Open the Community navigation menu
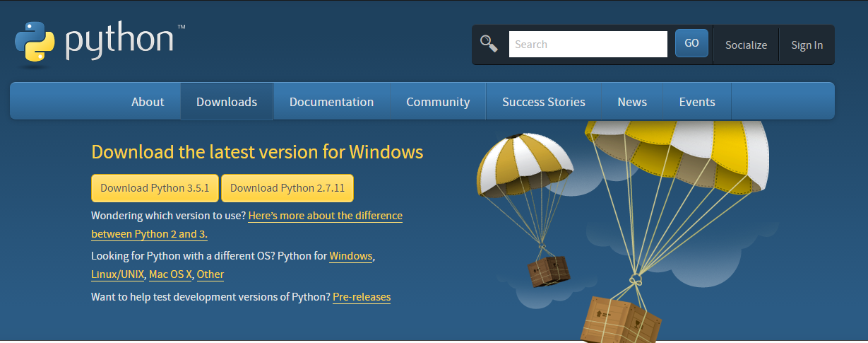The width and height of the screenshot is (868, 343). [x=438, y=102]
